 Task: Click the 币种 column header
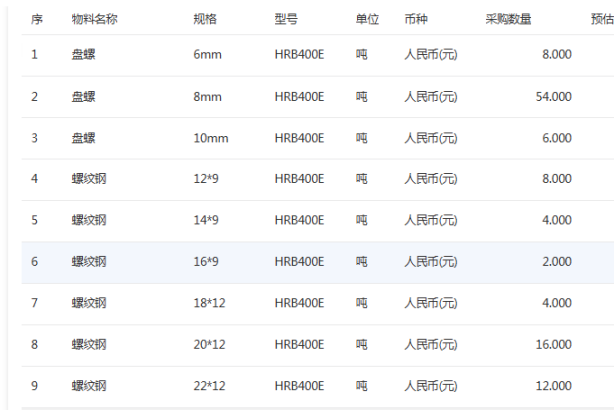pos(415,19)
